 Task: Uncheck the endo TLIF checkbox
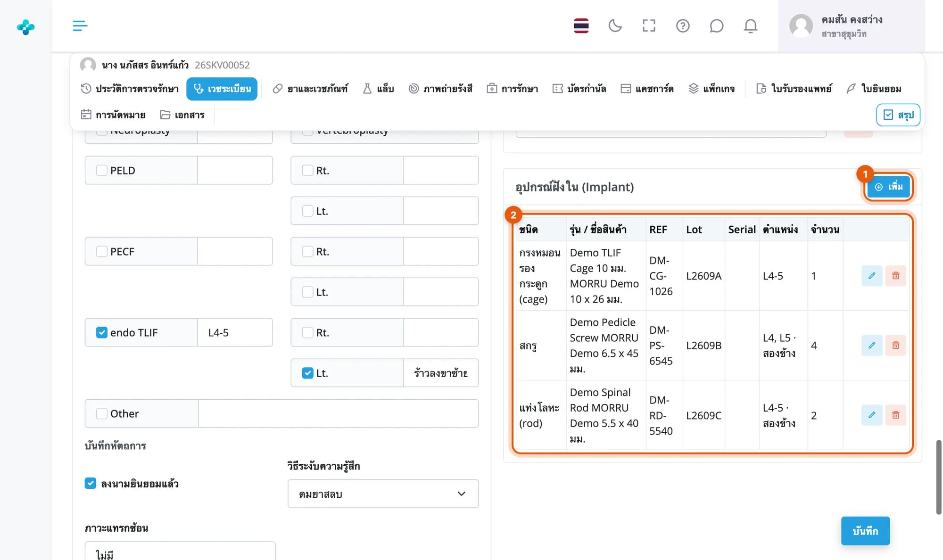102,332
